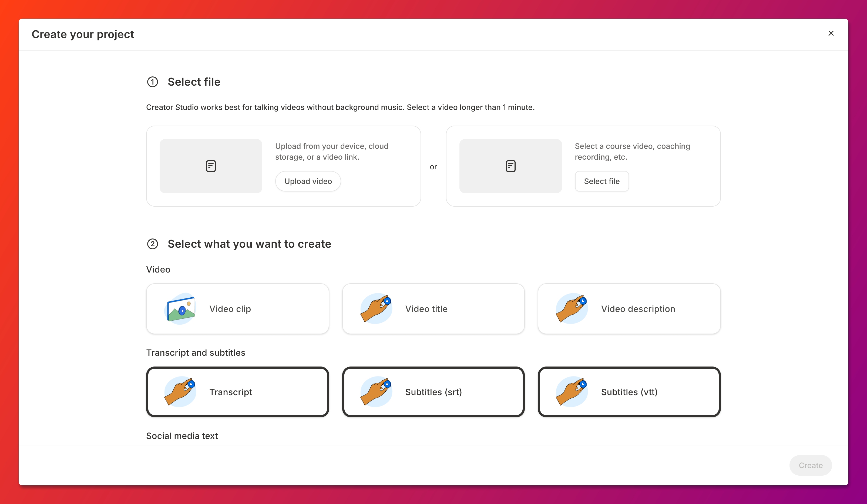The image size is (867, 504).
Task: Click the Select file button
Action: coord(602,181)
